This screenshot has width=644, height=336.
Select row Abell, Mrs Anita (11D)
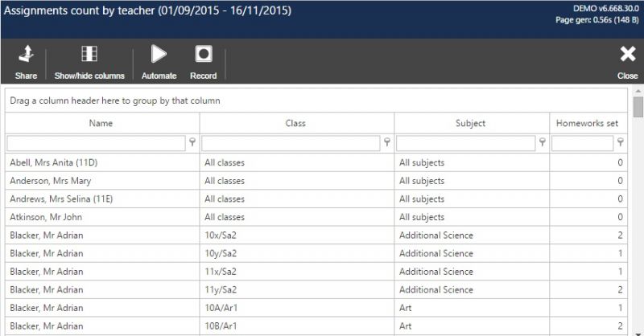point(316,162)
